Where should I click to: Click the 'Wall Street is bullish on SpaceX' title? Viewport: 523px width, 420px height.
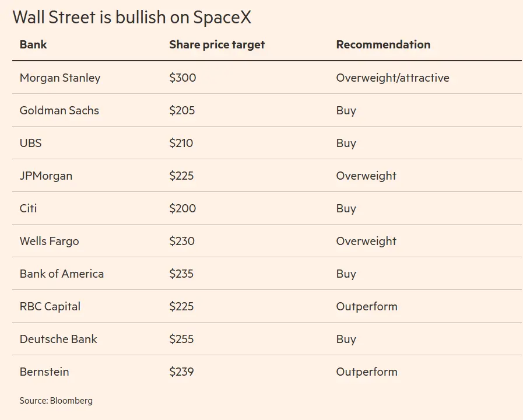point(132,17)
